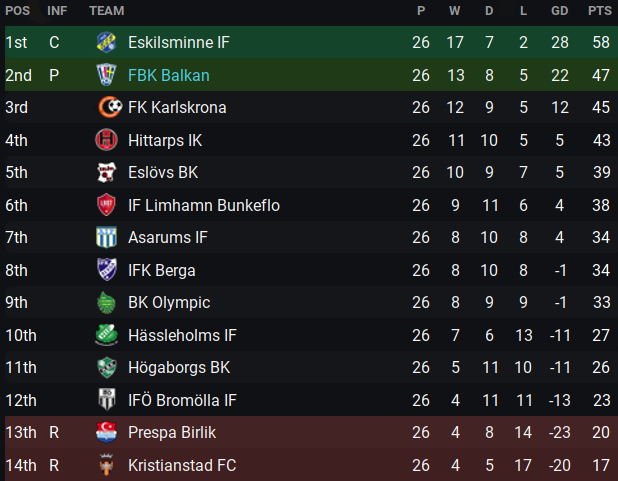Click the Eskilsminne IF club badge

point(106,42)
